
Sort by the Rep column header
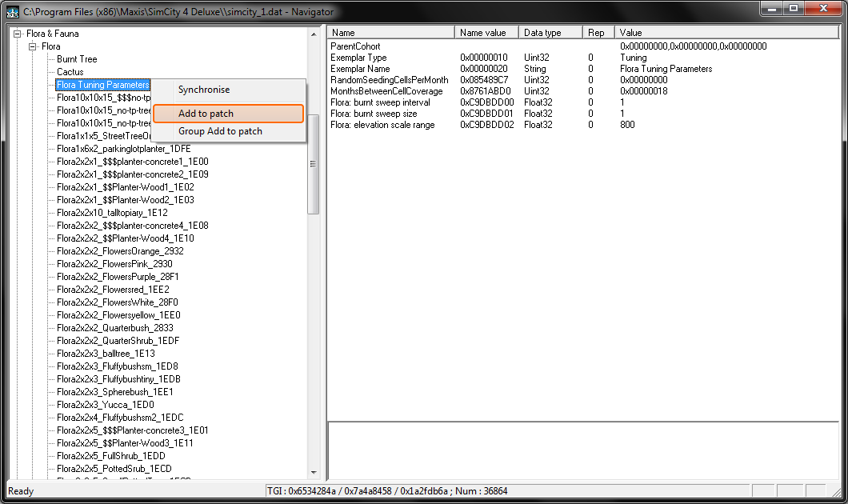(x=598, y=33)
